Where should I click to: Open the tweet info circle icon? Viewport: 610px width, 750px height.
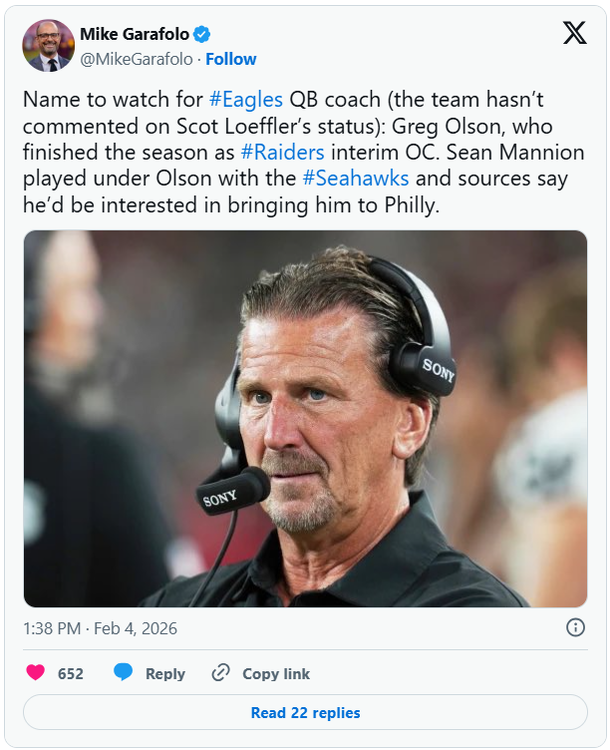coord(575,627)
